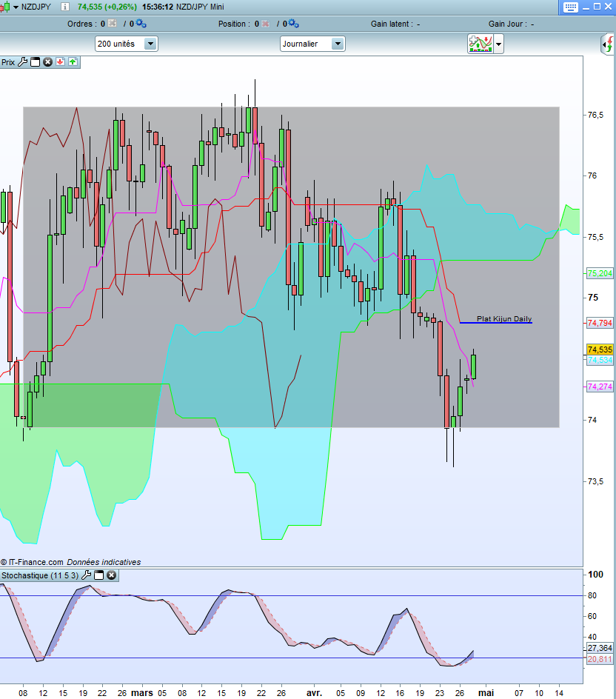Screen dimensions: 616x699
Task: Open the virtual keyboard icon in title bar
Action: pyautogui.click(x=571, y=7)
